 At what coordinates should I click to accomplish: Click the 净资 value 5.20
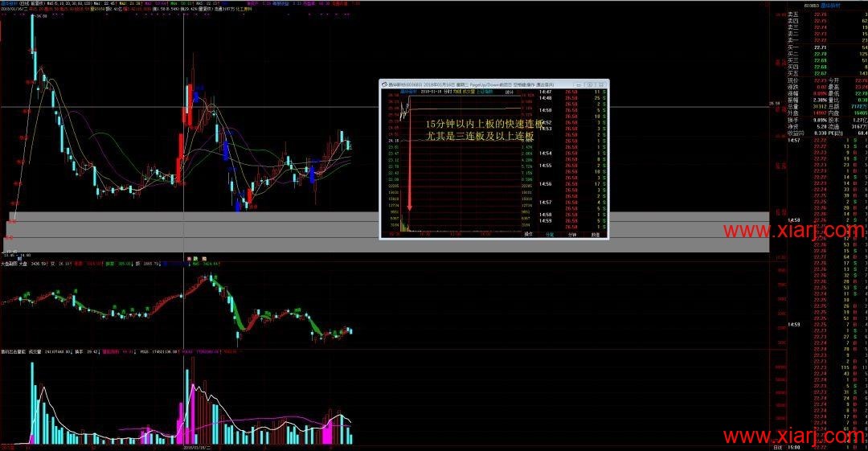point(821,126)
